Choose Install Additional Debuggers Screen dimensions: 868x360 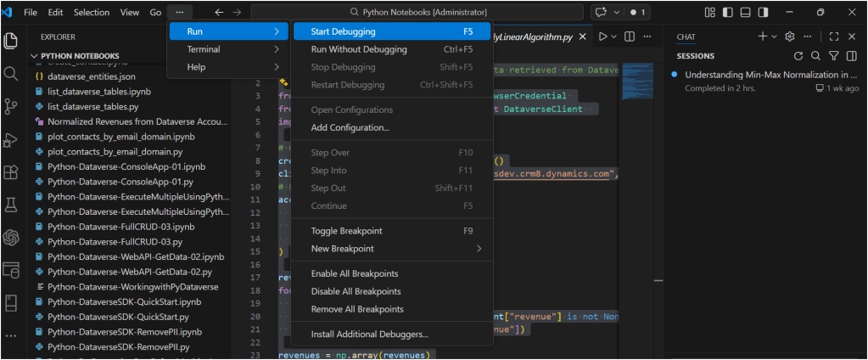click(x=369, y=335)
